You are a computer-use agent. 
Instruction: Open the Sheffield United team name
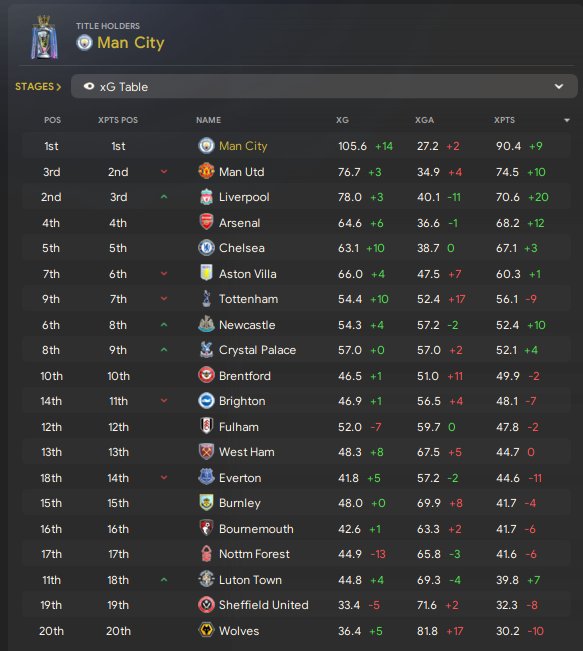pos(264,605)
